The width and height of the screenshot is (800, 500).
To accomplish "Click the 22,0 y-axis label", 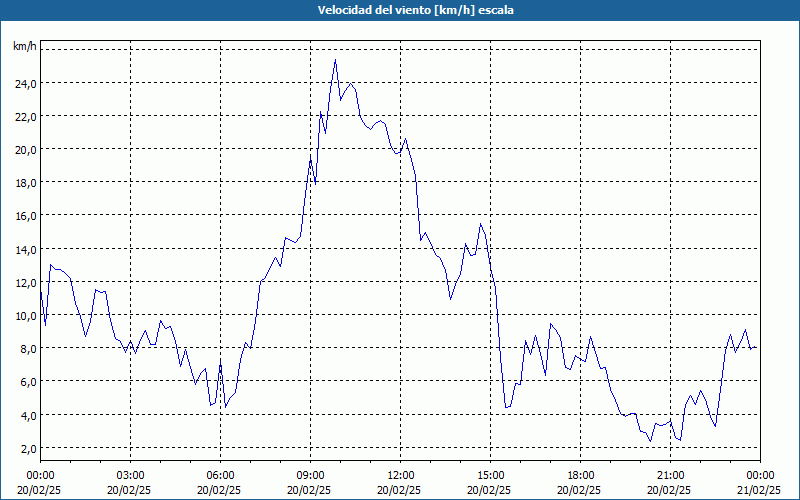I will tap(26, 116).
